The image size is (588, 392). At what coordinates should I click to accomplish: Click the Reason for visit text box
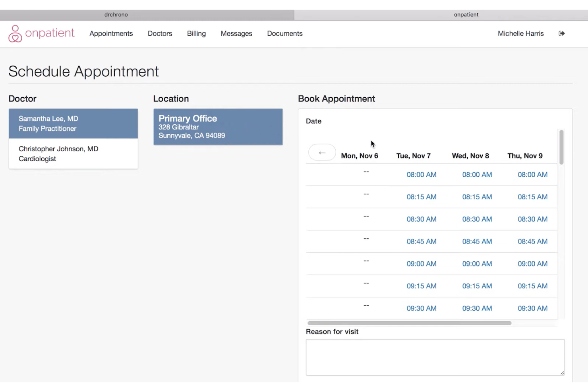pos(435,357)
